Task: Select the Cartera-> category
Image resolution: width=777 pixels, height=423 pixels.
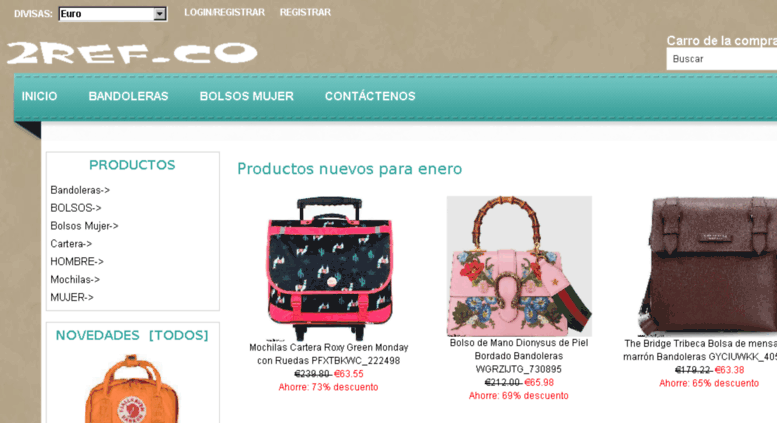Action: click(x=71, y=244)
